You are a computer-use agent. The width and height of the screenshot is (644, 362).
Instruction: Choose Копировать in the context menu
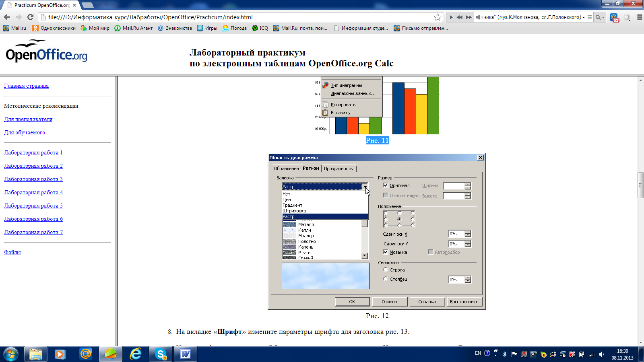pos(351,105)
